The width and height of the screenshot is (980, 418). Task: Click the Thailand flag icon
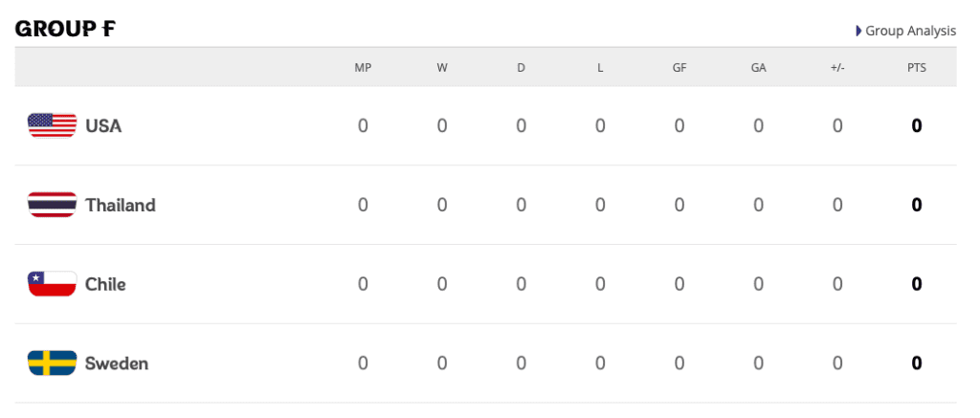click(x=52, y=205)
